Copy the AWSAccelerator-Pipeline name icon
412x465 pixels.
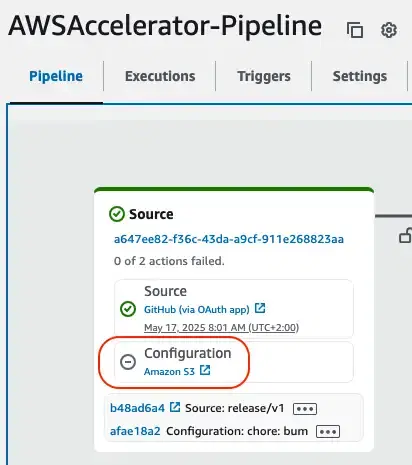tap(355, 30)
